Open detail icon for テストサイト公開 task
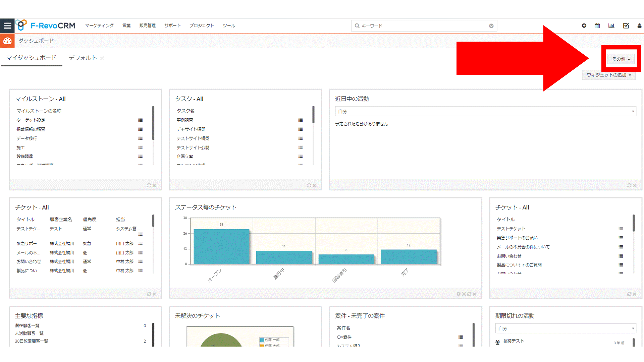This screenshot has height=362, width=644. click(301, 147)
